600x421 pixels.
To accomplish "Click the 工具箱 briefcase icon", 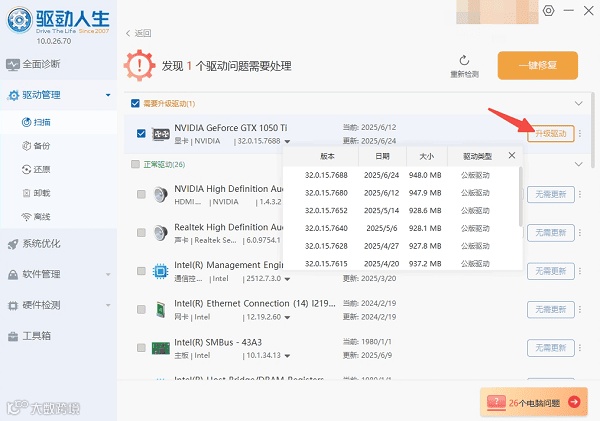I will point(13,336).
